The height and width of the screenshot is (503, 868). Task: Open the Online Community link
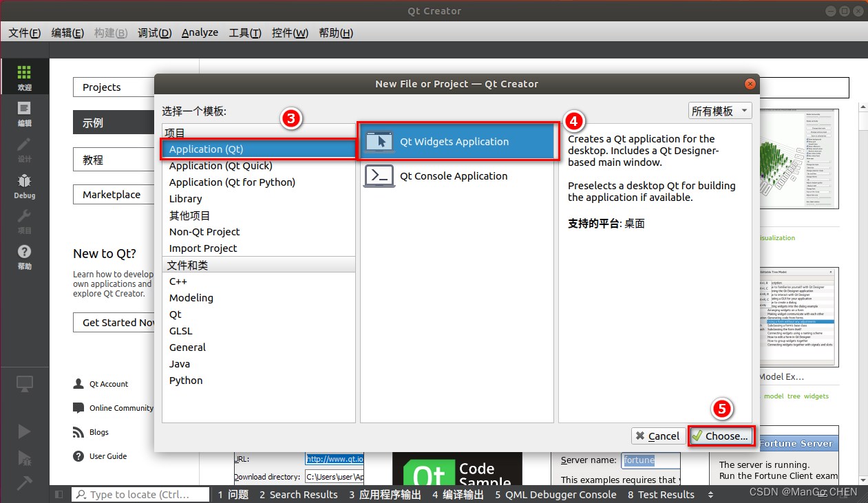[x=121, y=408]
